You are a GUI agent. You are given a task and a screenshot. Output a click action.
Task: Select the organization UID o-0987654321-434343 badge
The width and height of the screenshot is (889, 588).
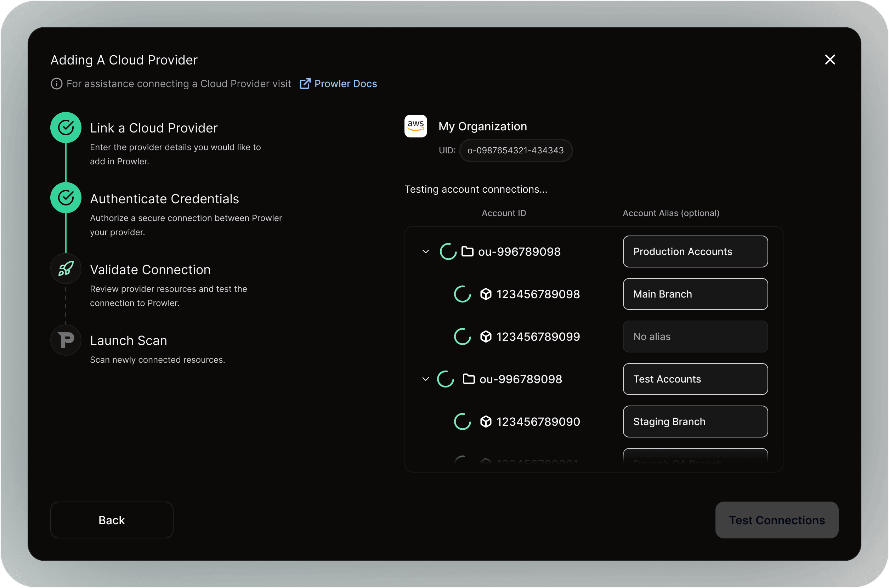click(516, 151)
